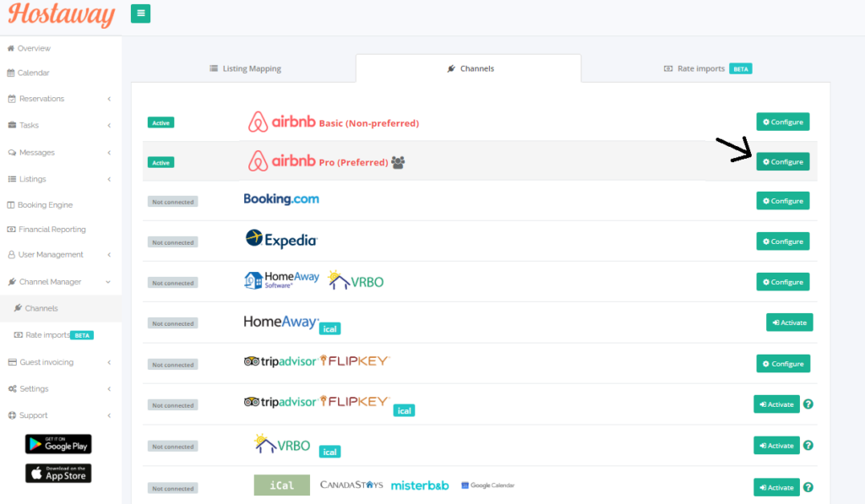Click the App Store badge
This screenshot has height=504, width=865.
click(x=58, y=473)
